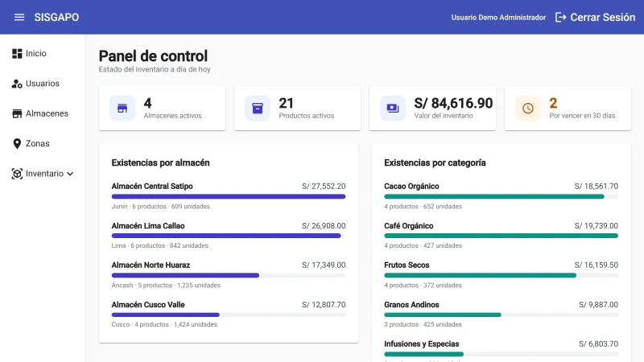
Task: Click Frutos Secos category title
Action: pos(407,265)
